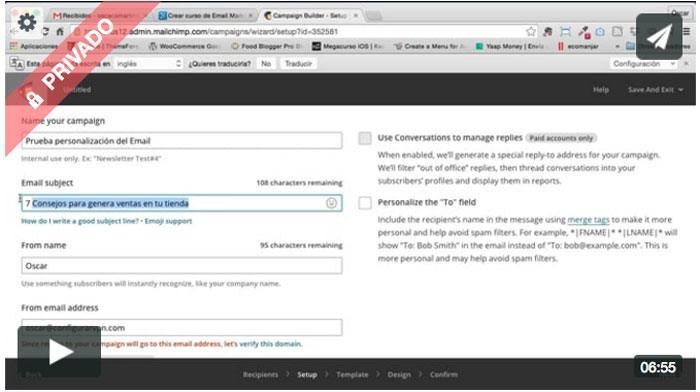Click the "Paid accounts only" badge
700x392 pixels.
click(x=561, y=138)
